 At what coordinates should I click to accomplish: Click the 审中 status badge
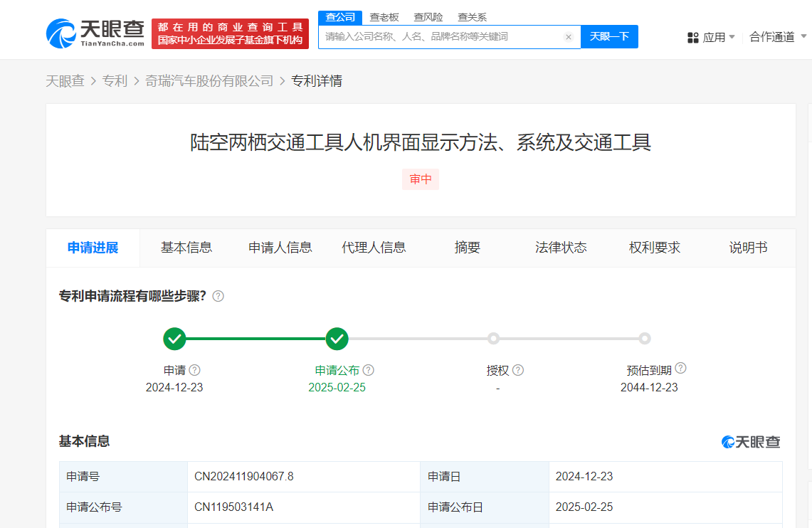click(x=421, y=179)
